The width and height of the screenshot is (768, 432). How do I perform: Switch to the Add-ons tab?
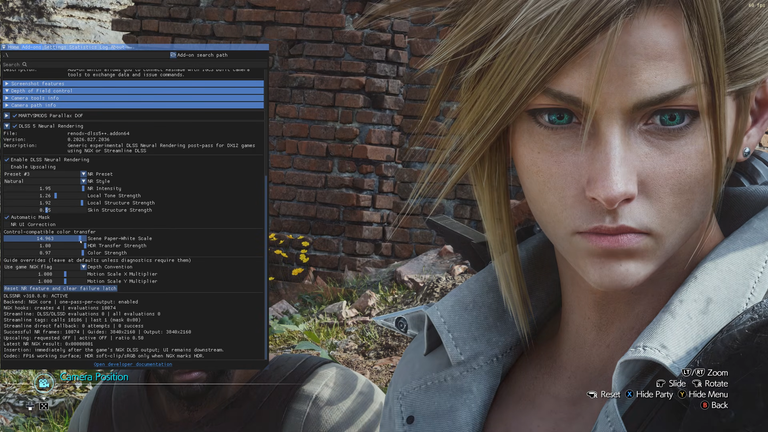click(x=32, y=47)
